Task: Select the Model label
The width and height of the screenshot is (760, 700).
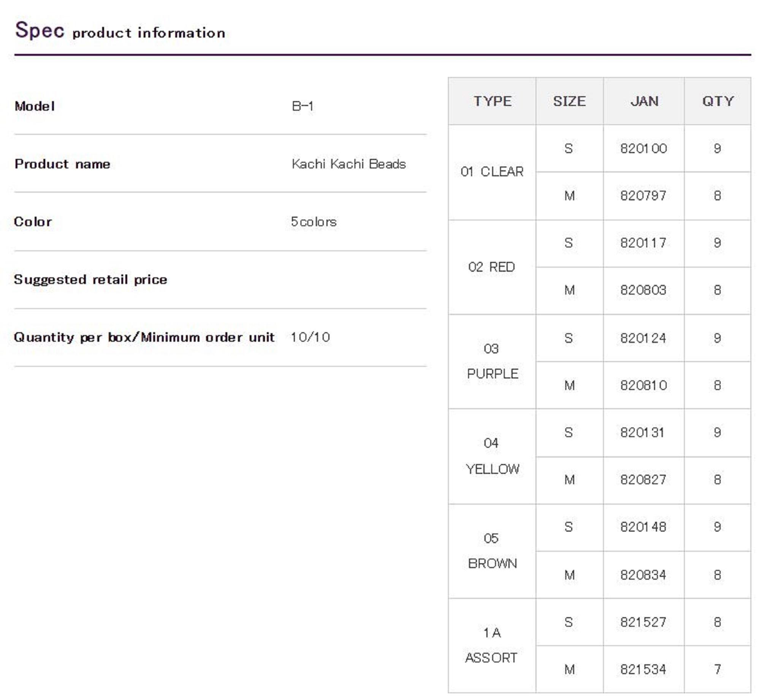Action: (x=35, y=106)
